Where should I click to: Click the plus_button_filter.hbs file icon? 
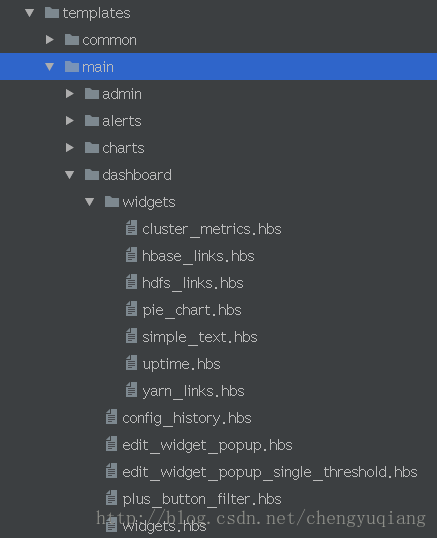pos(111,498)
